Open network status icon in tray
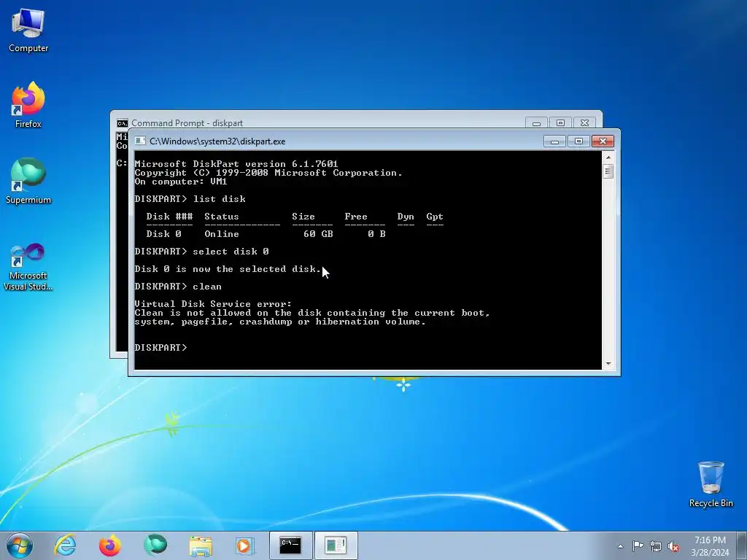 (x=656, y=546)
